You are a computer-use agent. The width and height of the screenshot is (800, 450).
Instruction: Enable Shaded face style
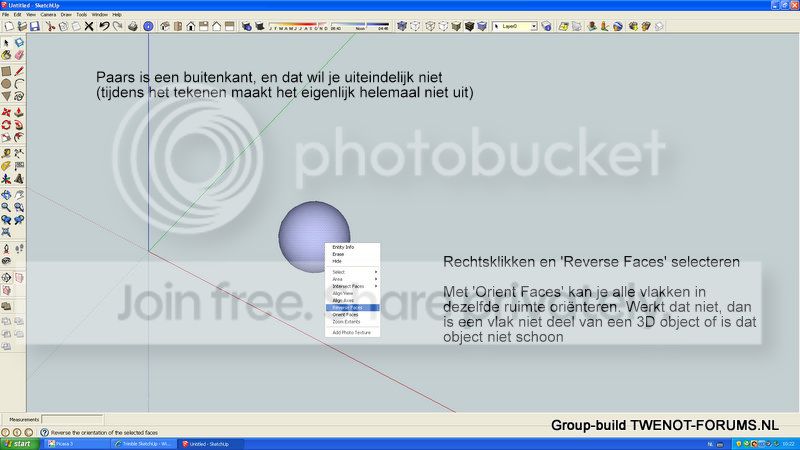456,26
